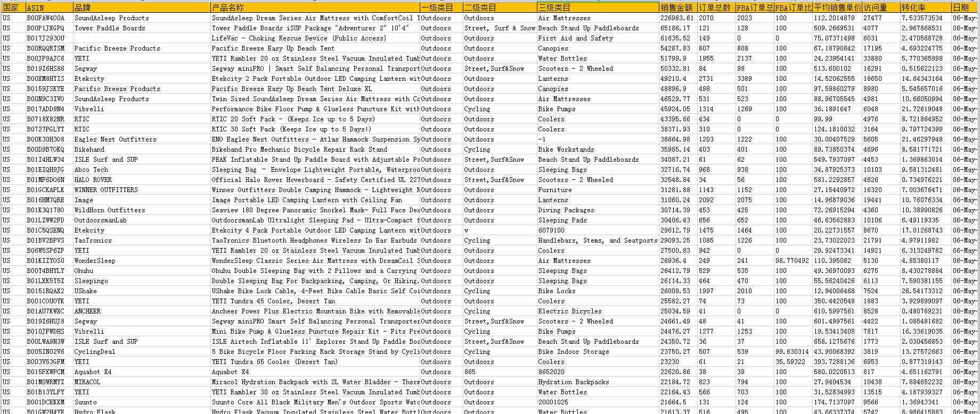Click brand cell Vibrelli in the Performance Bike Floor Pump row
This screenshot has height=414, width=980.
(142, 109)
